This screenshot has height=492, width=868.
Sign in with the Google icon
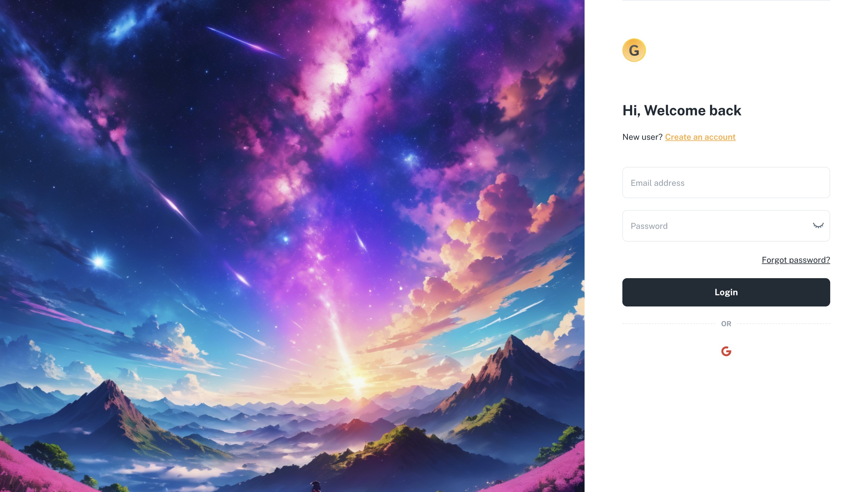[x=726, y=351]
